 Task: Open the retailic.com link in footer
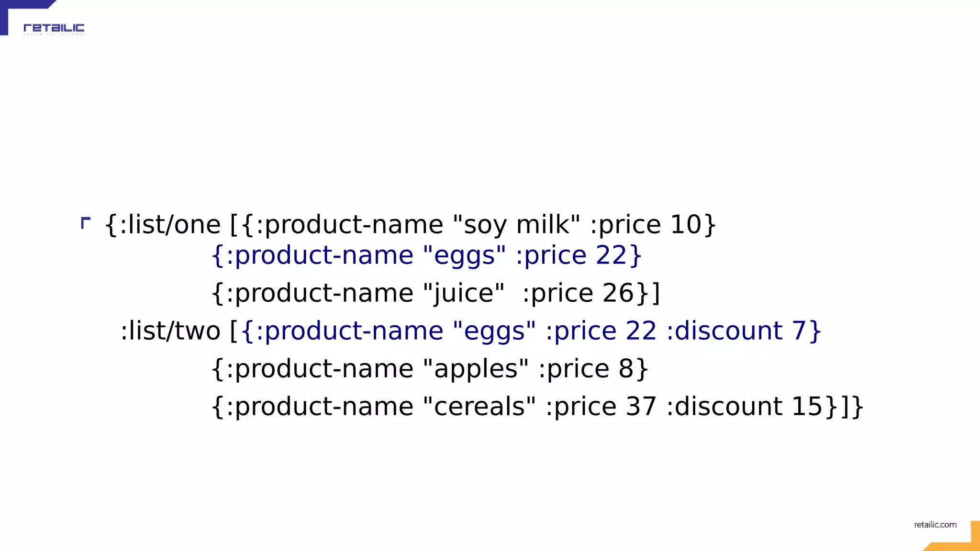[x=935, y=525]
